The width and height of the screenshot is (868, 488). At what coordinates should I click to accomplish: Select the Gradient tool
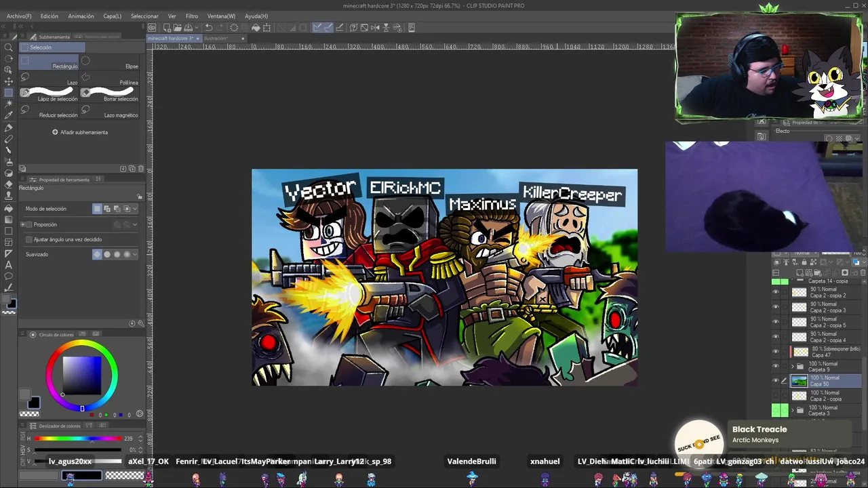[x=8, y=219]
